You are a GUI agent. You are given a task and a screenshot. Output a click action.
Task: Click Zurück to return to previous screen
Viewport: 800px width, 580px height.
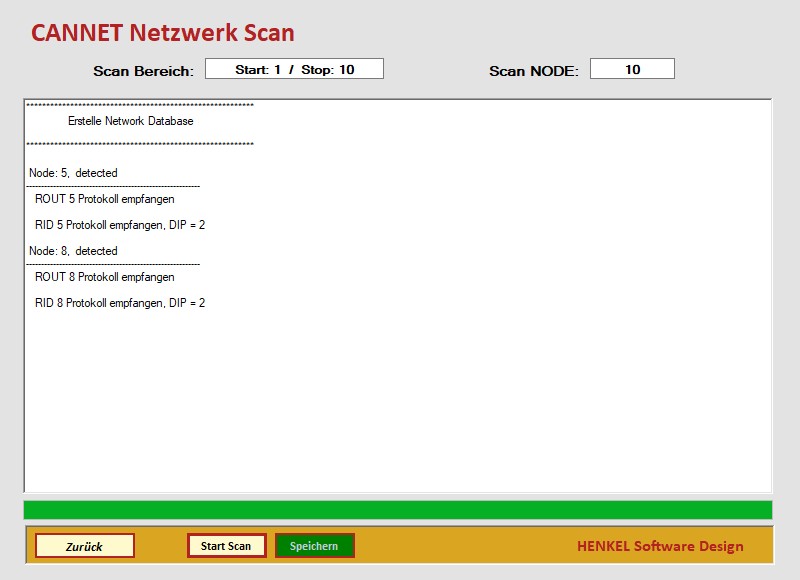pyautogui.click(x=85, y=546)
